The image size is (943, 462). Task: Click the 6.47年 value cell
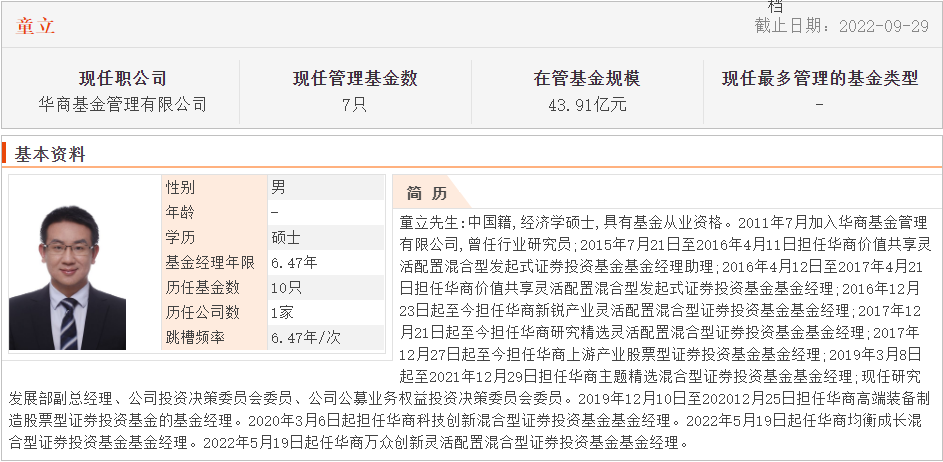click(x=325, y=262)
